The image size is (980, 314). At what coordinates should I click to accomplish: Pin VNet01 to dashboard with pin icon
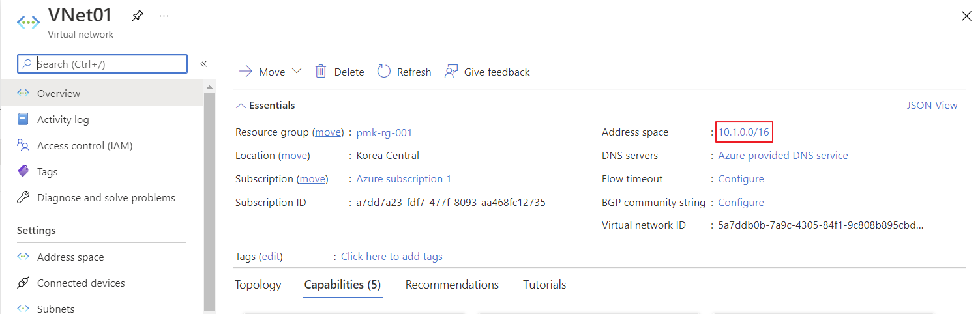click(138, 15)
